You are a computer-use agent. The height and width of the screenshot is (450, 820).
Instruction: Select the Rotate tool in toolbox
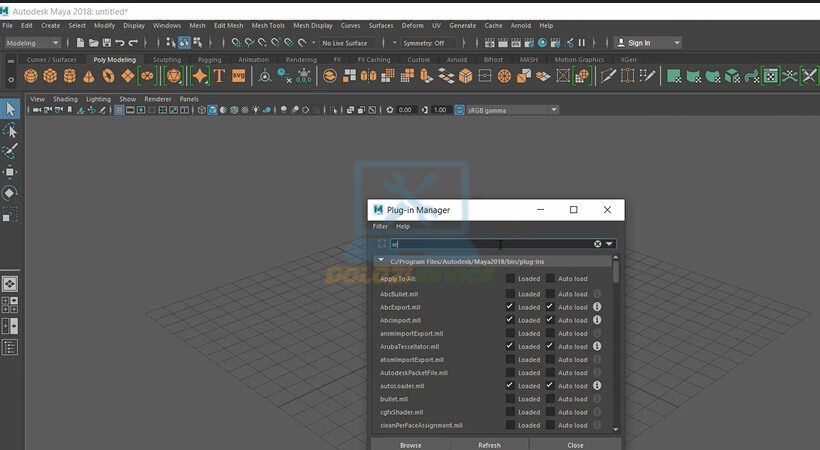pyautogui.click(x=10, y=193)
